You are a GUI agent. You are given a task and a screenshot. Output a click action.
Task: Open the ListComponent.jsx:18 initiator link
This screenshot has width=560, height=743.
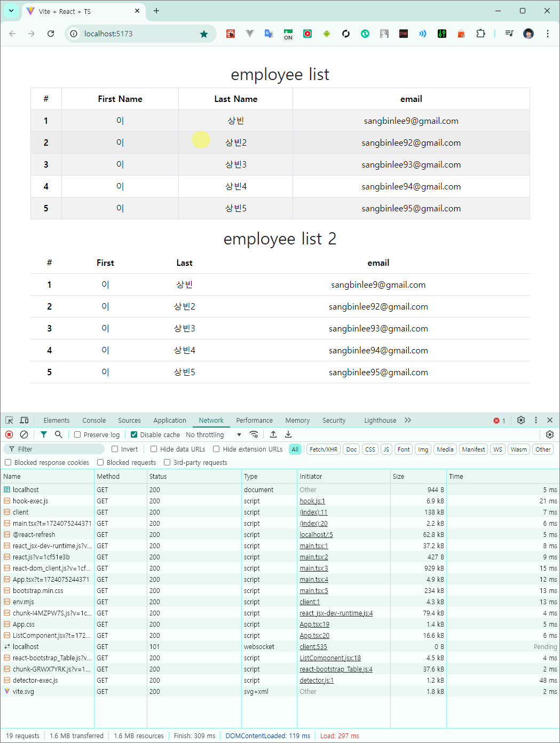tap(330, 658)
